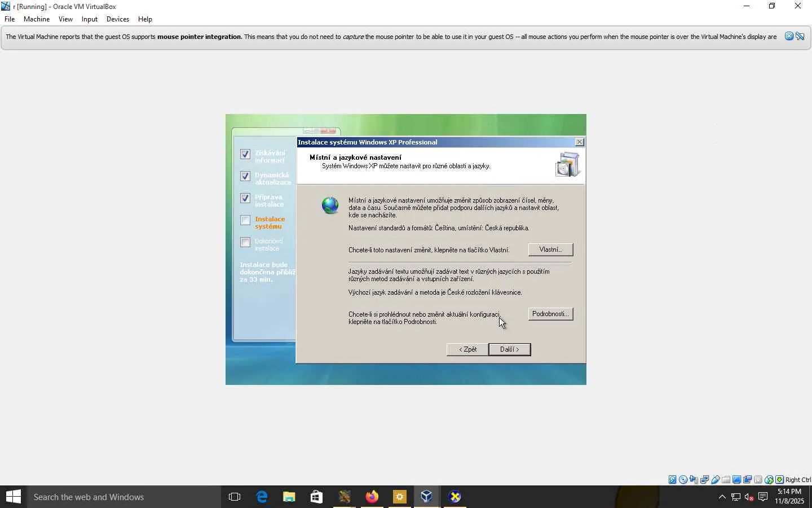Click the 'Instalace systému' step label

(270, 223)
